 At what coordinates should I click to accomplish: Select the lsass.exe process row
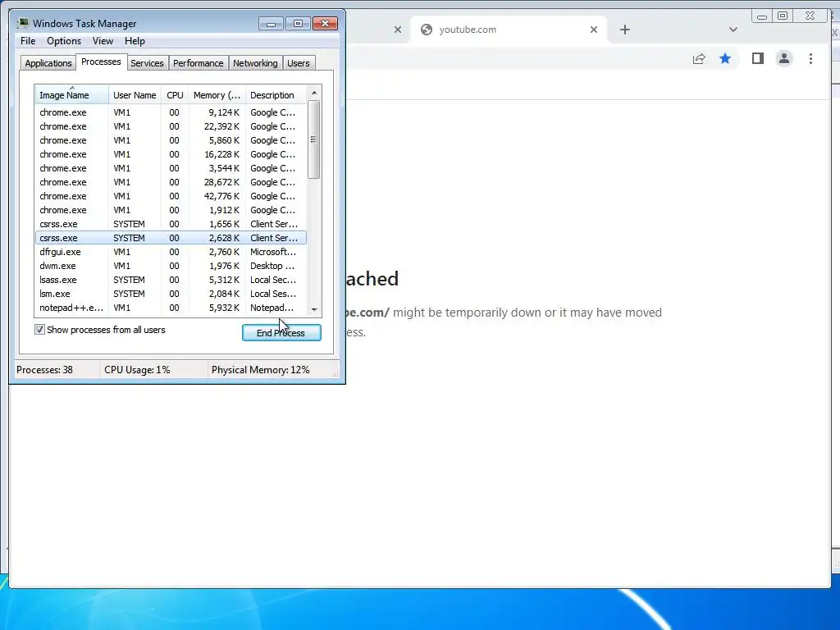(x=171, y=280)
